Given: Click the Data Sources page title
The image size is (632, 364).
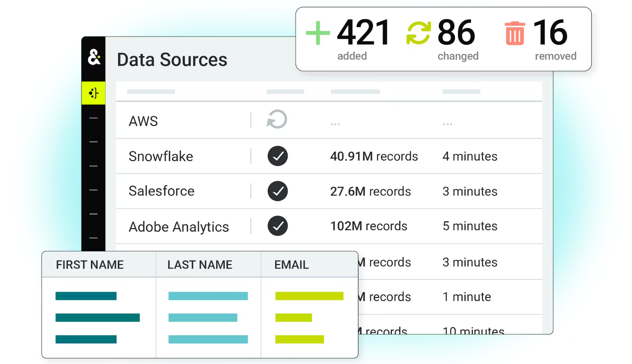Looking at the screenshot, I should point(172,60).
